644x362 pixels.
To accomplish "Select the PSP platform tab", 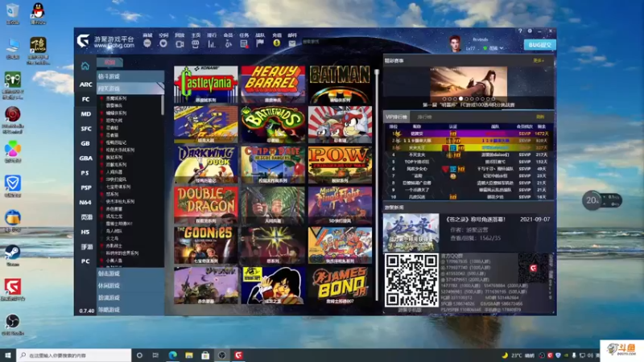I will (x=85, y=187).
